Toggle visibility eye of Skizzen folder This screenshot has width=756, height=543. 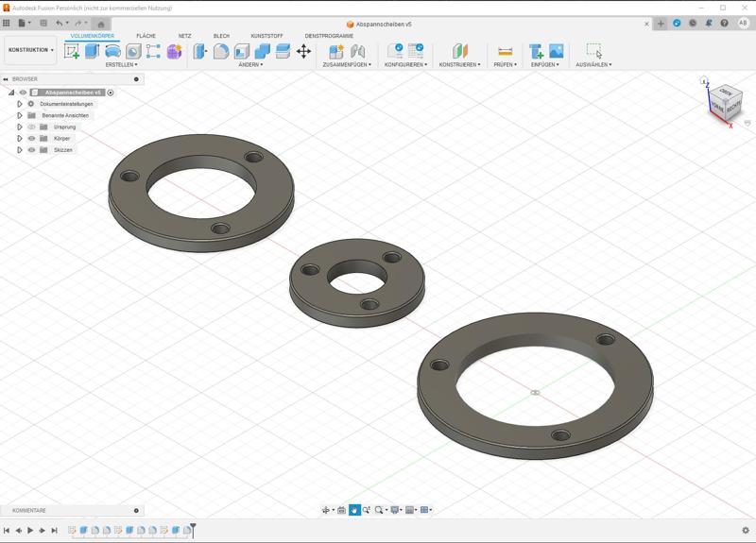(32, 150)
